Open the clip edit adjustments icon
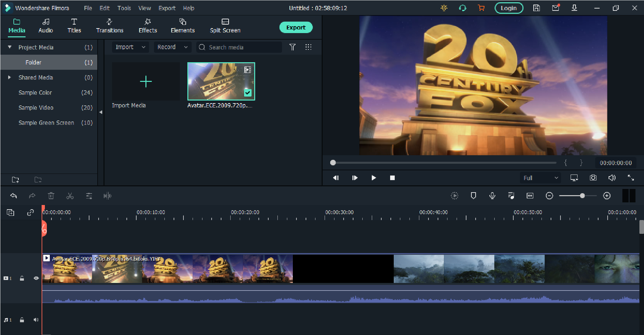644x335 pixels. click(89, 196)
